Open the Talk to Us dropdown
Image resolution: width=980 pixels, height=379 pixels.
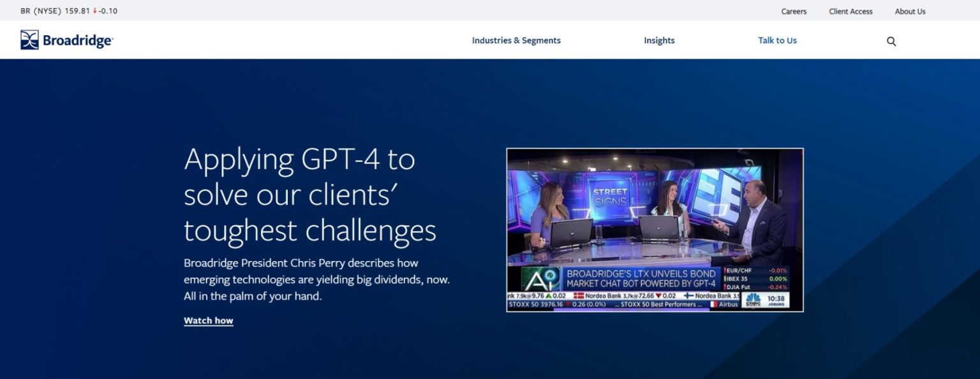(777, 40)
